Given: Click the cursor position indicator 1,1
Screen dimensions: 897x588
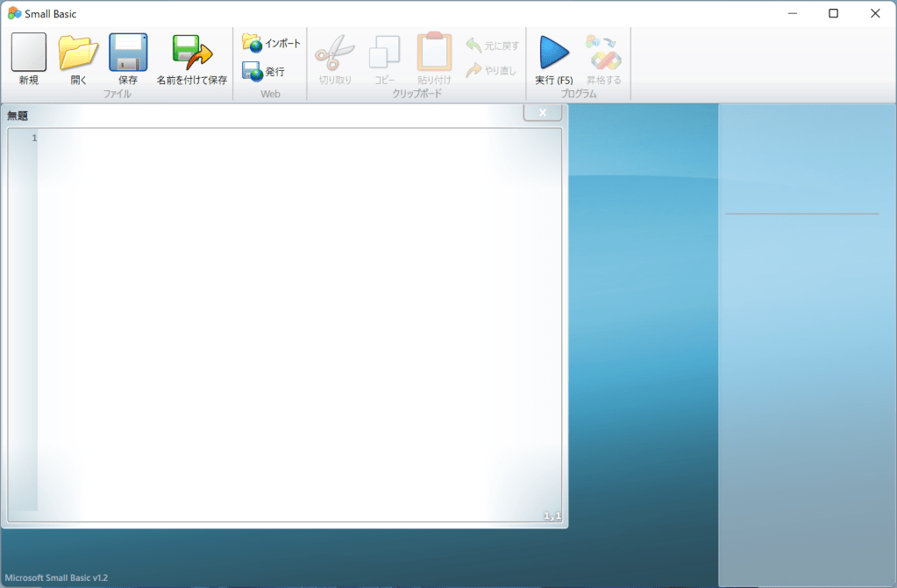Looking at the screenshot, I should (552, 516).
